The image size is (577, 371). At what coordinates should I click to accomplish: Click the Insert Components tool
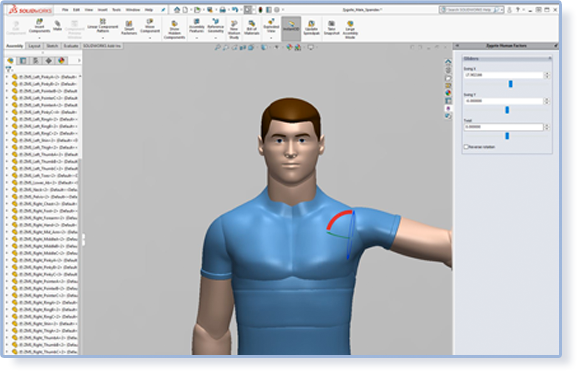point(39,26)
